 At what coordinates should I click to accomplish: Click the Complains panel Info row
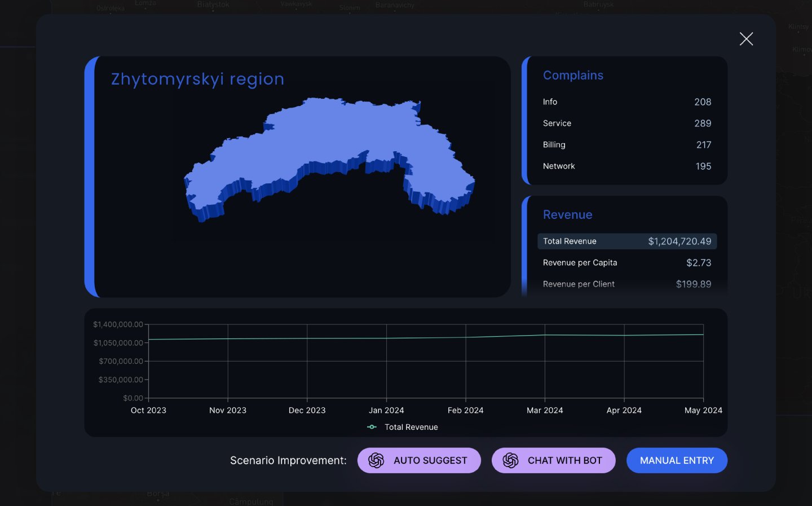[626, 102]
